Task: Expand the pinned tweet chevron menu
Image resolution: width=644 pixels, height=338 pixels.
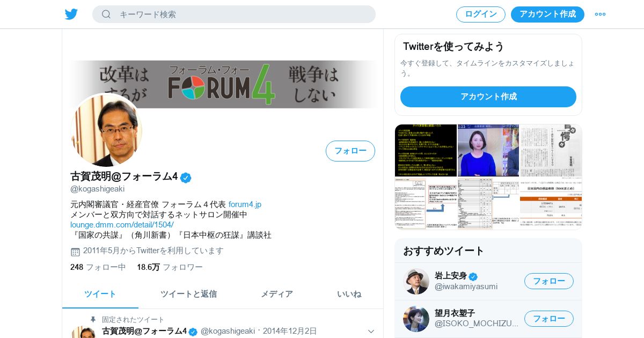Action: 371,332
